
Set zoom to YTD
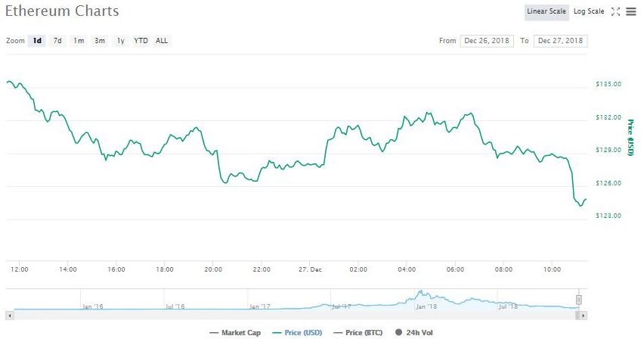point(141,41)
